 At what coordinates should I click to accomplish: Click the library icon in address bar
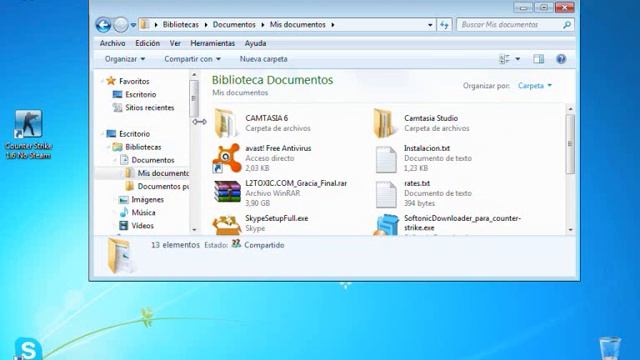click(x=144, y=24)
